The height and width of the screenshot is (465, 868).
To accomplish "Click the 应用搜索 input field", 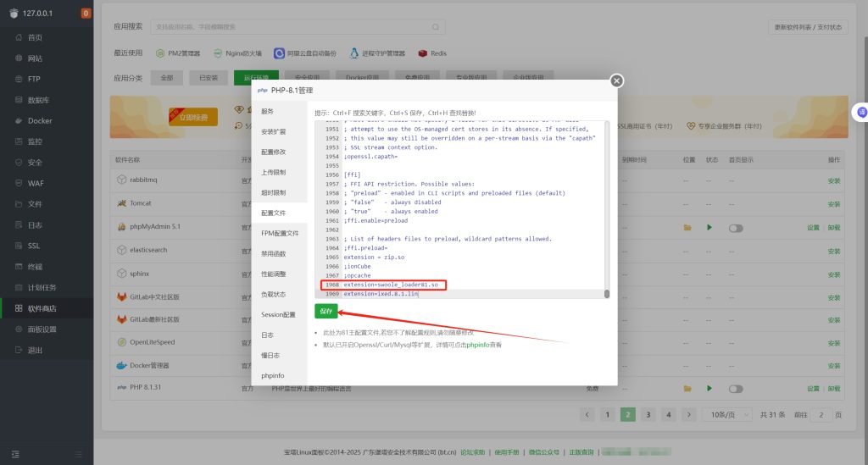I will [298, 27].
